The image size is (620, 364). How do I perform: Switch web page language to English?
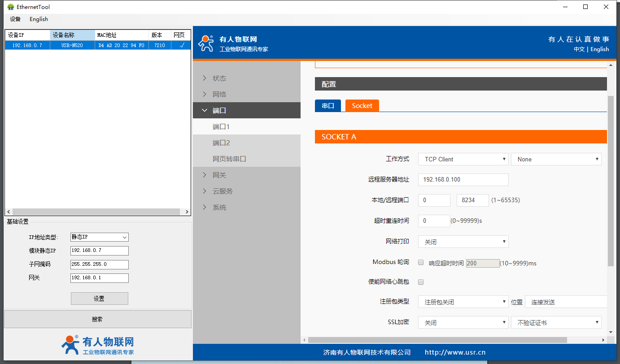[x=599, y=49]
